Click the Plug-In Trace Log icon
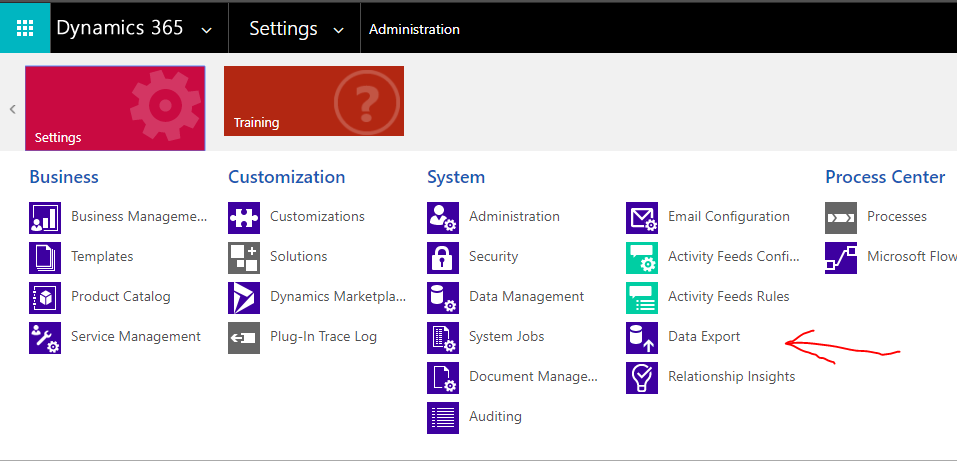Screen dimensions: 957x461 pyautogui.click(x=244, y=338)
